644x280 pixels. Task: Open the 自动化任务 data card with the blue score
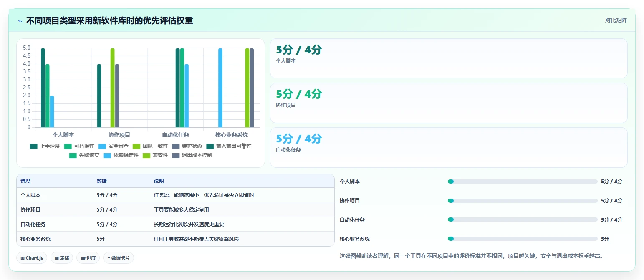coord(449,147)
